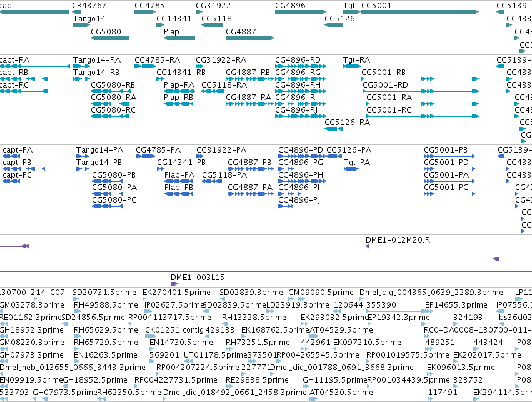Viewport: 532px width, 402px height.
Task: Click the Plap-PA protein label
Action: (x=179, y=175)
